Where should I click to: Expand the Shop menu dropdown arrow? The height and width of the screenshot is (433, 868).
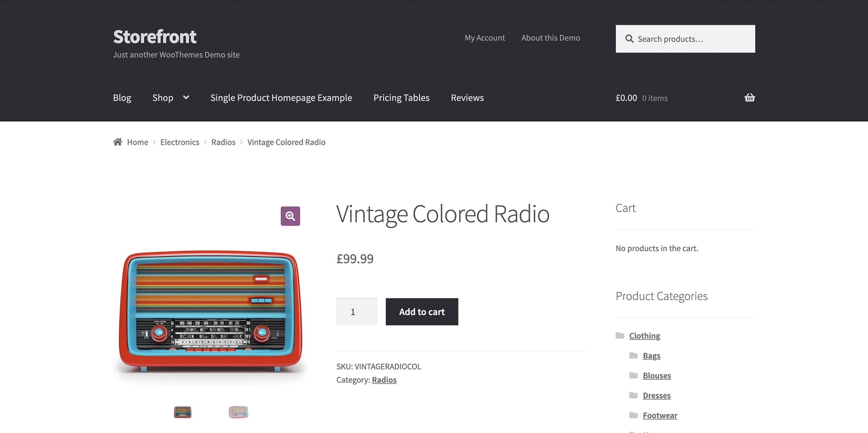click(186, 97)
